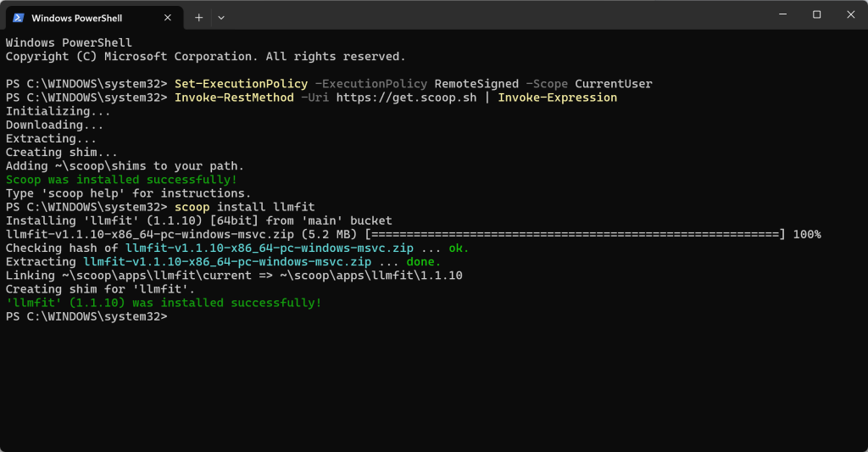
Task: Click the "Installing 'llmfit' (1.1.10)" line
Action: tap(198, 220)
